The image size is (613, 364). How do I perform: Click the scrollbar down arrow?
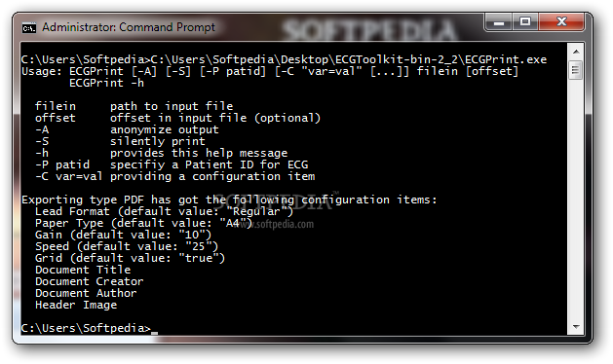point(576,326)
